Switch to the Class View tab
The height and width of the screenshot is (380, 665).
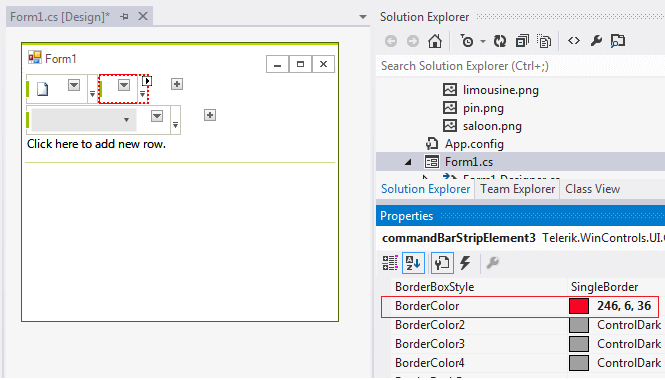592,189
